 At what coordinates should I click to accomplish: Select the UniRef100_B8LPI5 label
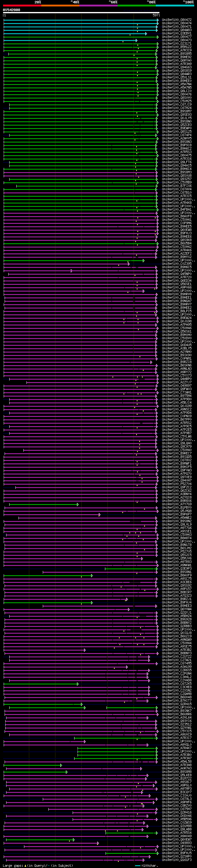pos(177,311)
